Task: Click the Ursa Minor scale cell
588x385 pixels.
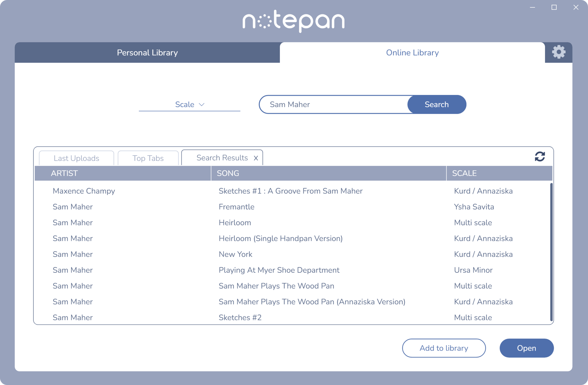Action: point(473,270)
